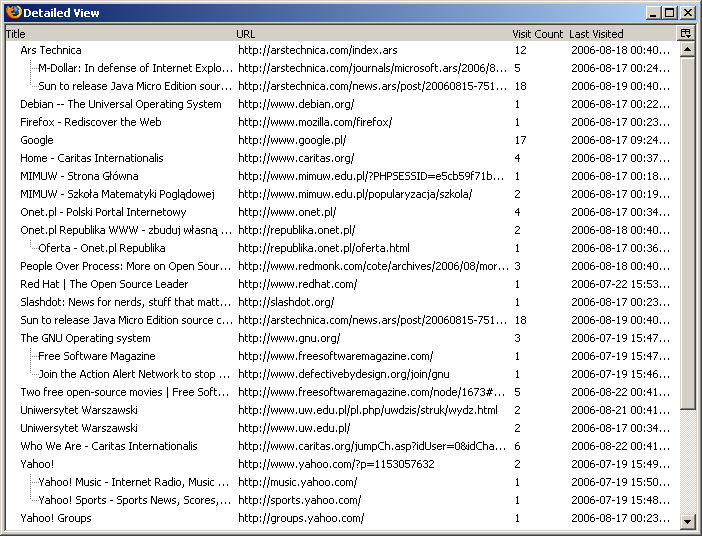Click URL http://groups.yahoo.com/
The height and width of the screenshot is (536, 702).
[x=301, y=518]
